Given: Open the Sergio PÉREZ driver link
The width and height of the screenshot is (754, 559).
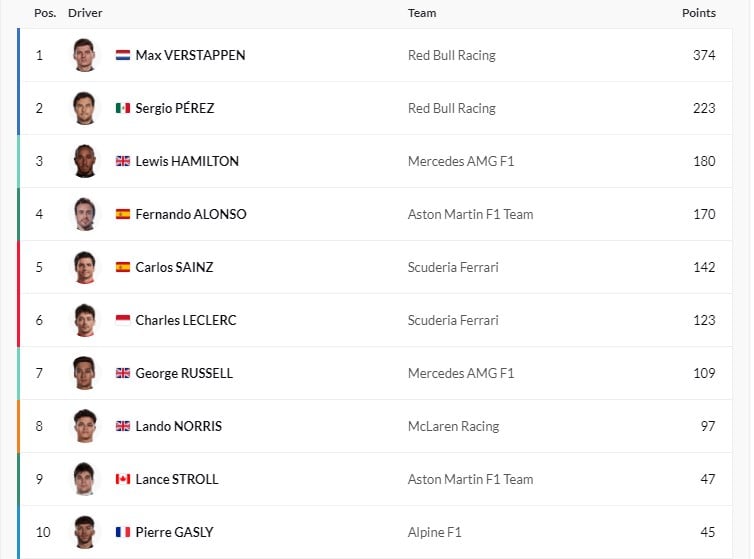Looking at the screenshot, I should (x=175, y=108).
